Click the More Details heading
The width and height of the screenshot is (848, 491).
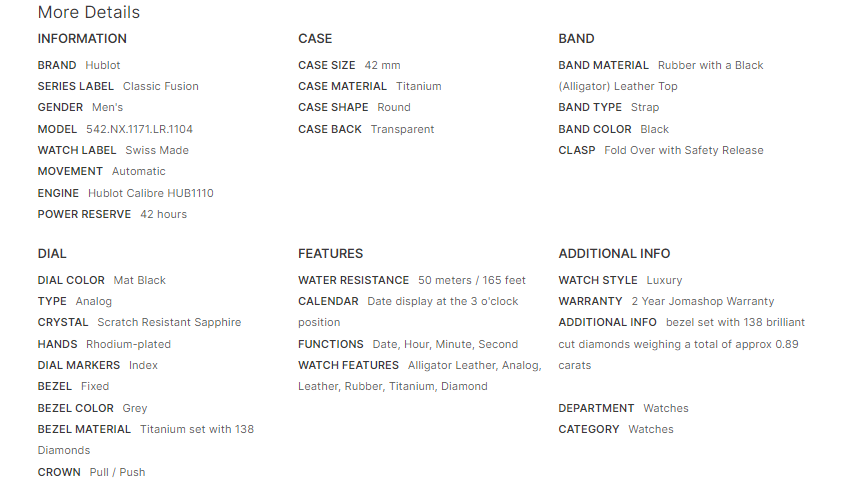pyautogui.click(x=89, y=13)
